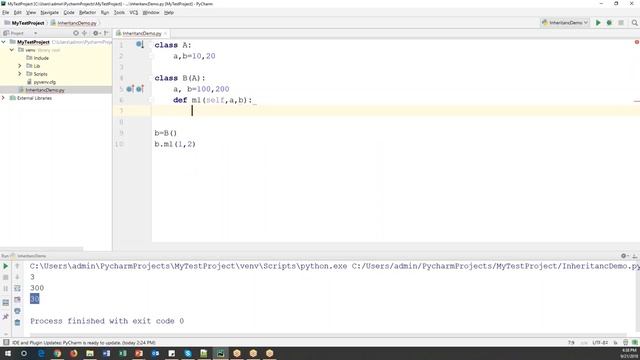
Task: Click the overridden-class gutter marker on line 1
Action: (140, 44)
